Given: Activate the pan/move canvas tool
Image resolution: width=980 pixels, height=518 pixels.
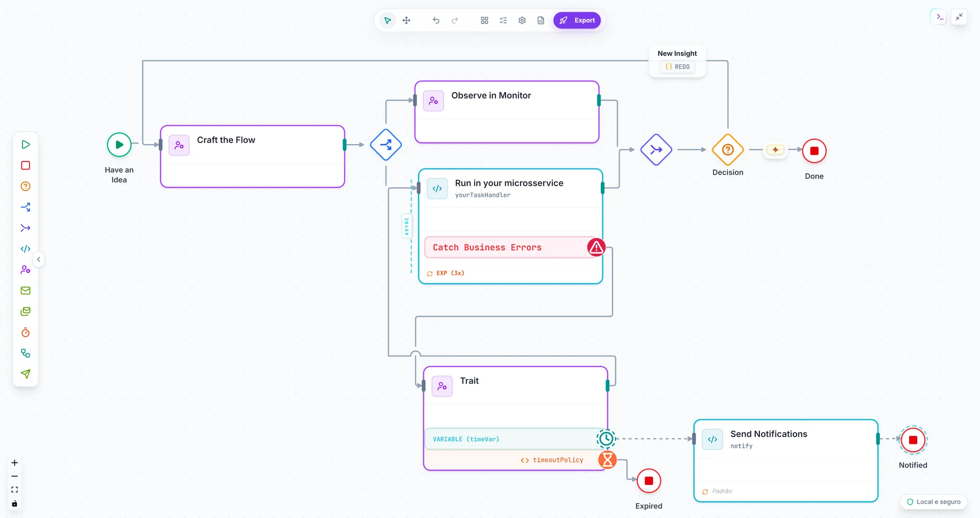Looking at the screenshot, I should click(406, 20).
